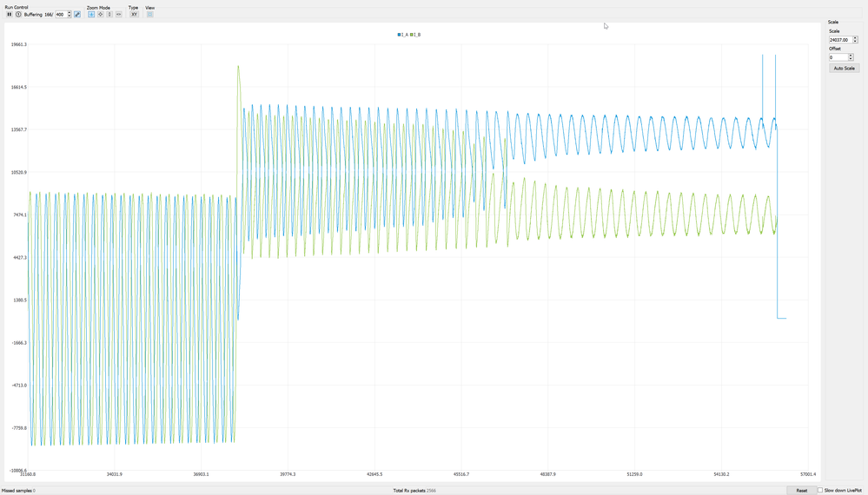
Task: Toggle the eyedropper icon next to buffer size
Action: [x=77, y=15]
